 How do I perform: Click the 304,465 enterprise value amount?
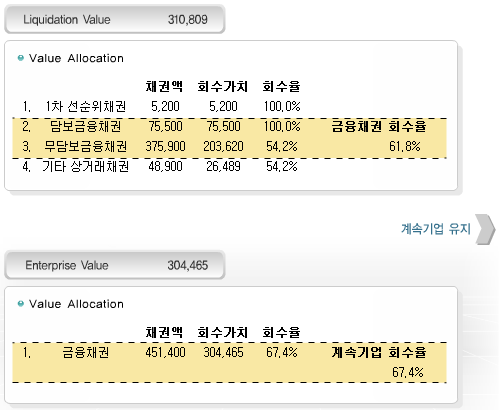188,265
